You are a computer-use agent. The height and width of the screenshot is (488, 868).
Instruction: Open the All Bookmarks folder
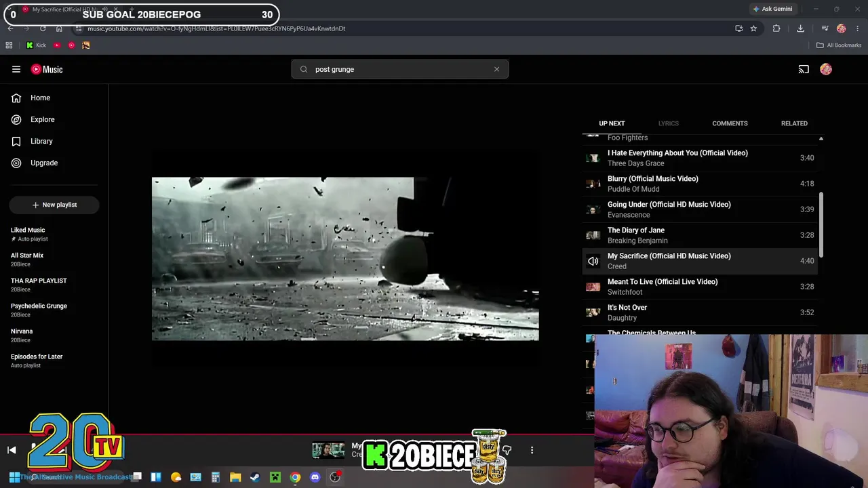tap(839, 45)
